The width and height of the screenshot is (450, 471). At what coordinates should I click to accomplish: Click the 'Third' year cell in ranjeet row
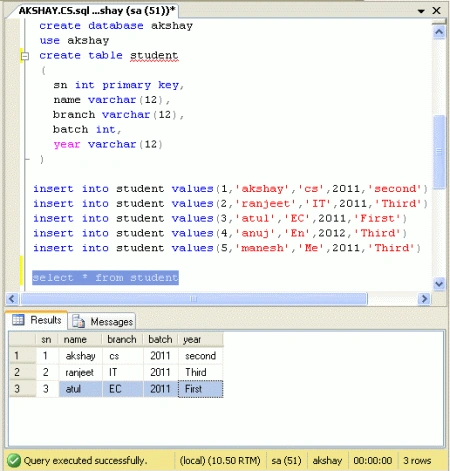coord(201,372)
